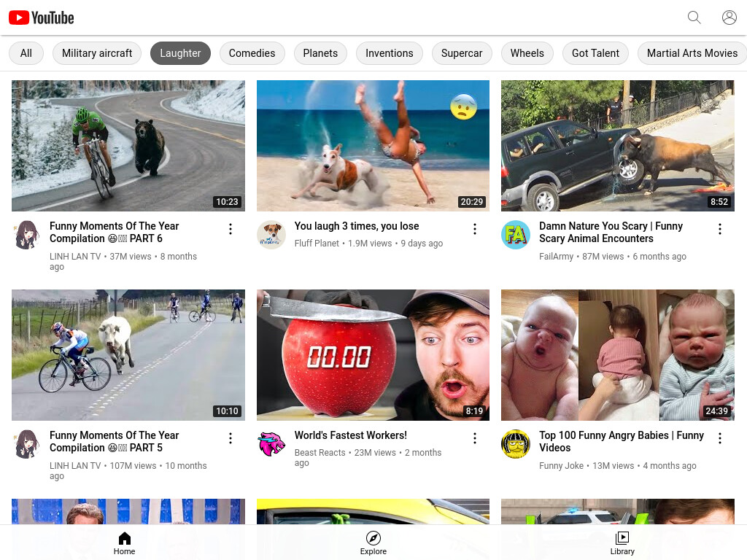Open the 'World's Fastest Workers!' title
Viewport: 747px width, 560px height.
(351, 435)
